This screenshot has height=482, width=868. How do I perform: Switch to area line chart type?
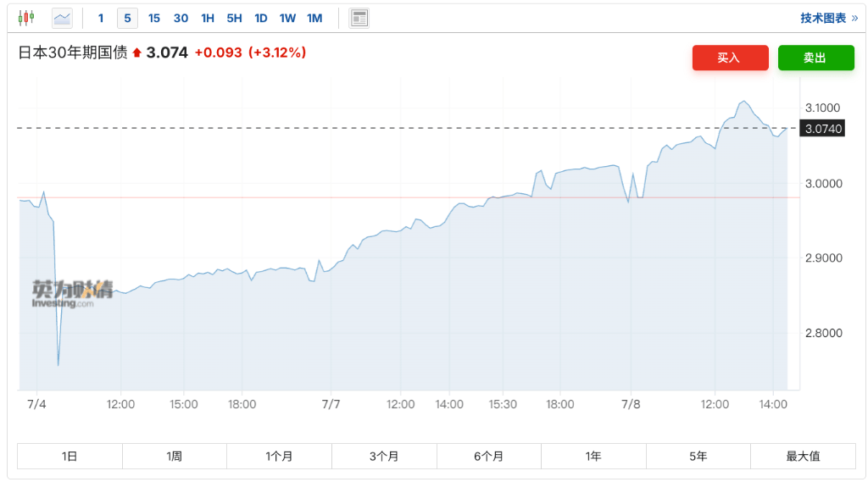click(x=62, y=18)
